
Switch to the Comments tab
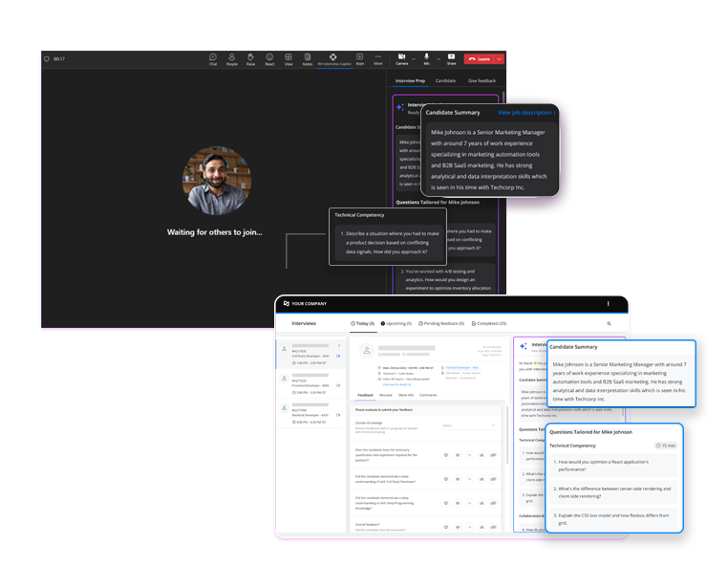pyautogui.click(x=428, y=395)
